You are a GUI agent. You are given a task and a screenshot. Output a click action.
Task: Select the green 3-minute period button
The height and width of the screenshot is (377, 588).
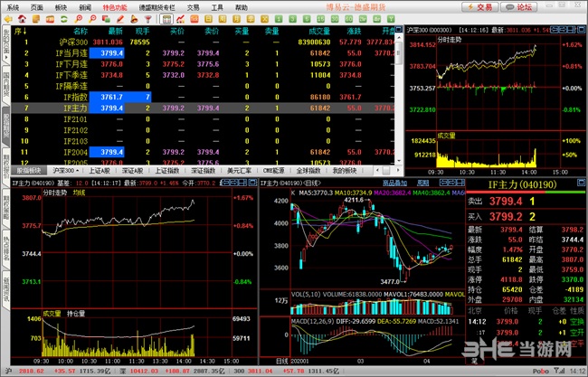292,19
